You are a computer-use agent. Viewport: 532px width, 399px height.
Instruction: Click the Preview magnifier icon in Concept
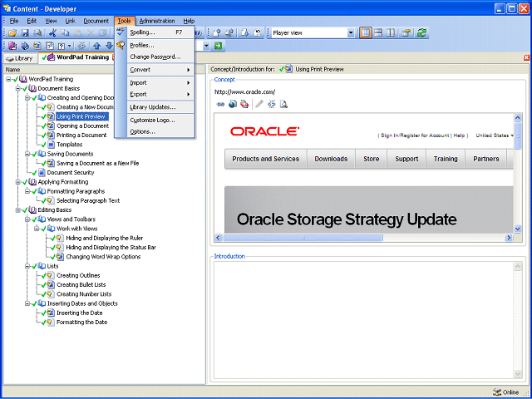tap(283, 104)
